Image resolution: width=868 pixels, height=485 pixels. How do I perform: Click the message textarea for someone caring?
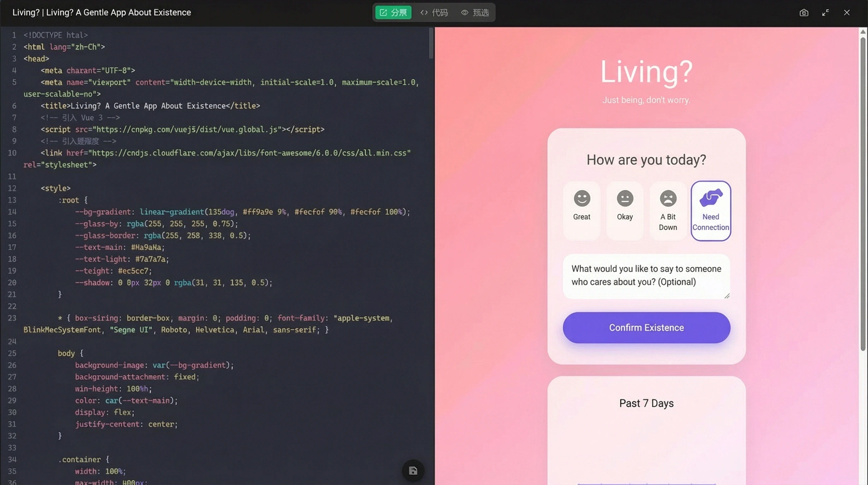click(x=646, y=276)
